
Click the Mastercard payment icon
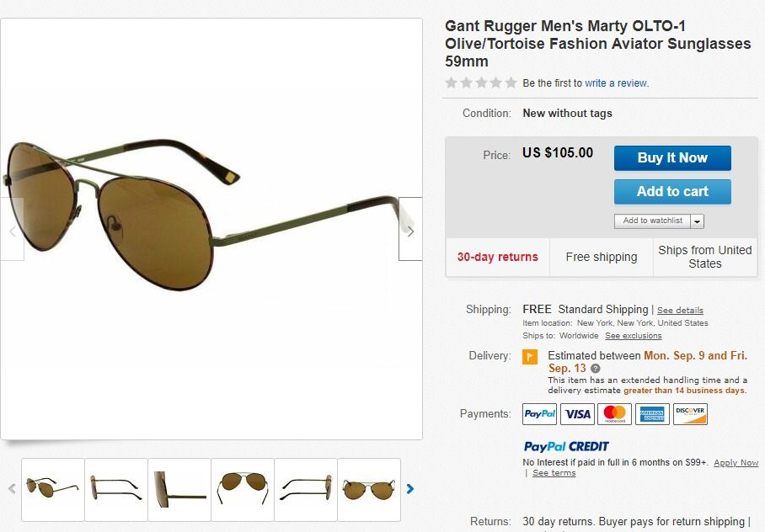tap(615, 413)
